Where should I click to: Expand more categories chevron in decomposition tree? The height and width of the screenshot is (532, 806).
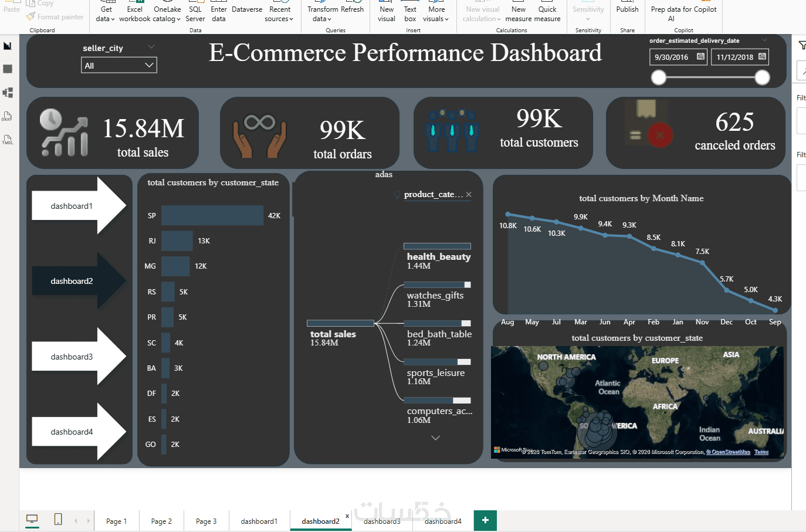click(435, 438)
